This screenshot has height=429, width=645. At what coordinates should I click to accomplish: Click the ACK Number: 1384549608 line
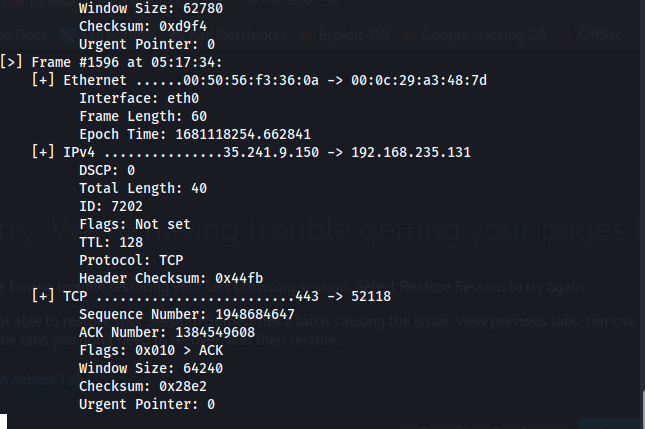click(166, 332)
